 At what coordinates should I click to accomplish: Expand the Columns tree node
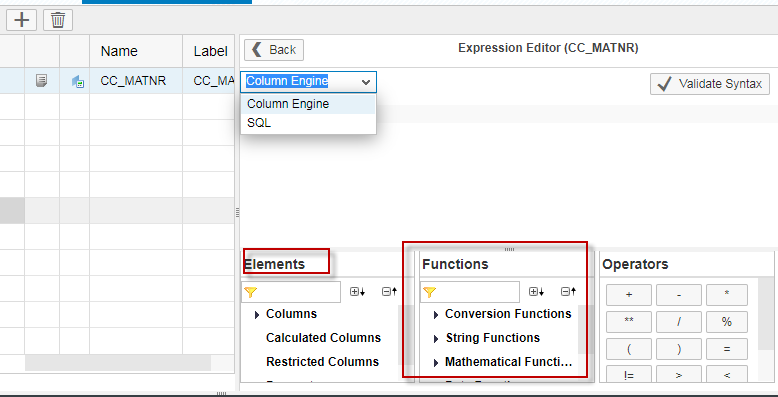[x=257, y=315]
